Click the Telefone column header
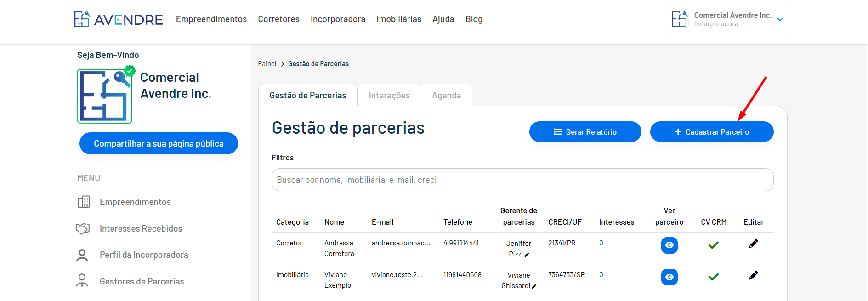Image resolution: width=868 pixels, height=301 pixels. [x=458, y=222]
